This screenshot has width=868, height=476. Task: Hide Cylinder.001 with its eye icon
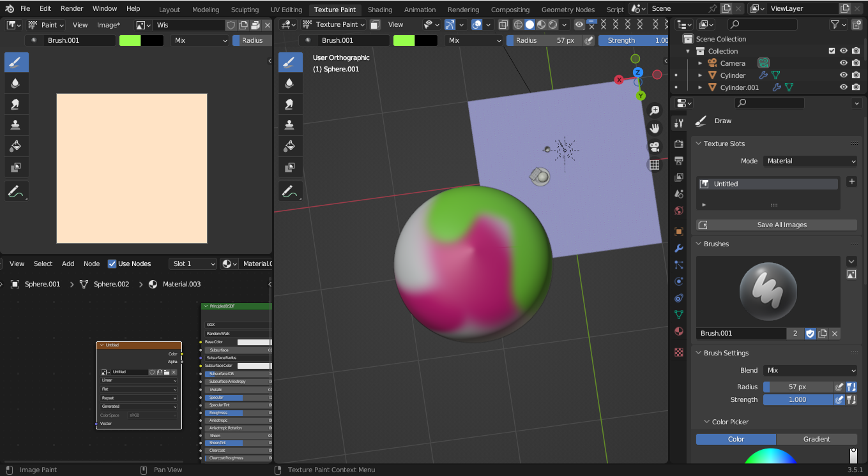(844, 87)
